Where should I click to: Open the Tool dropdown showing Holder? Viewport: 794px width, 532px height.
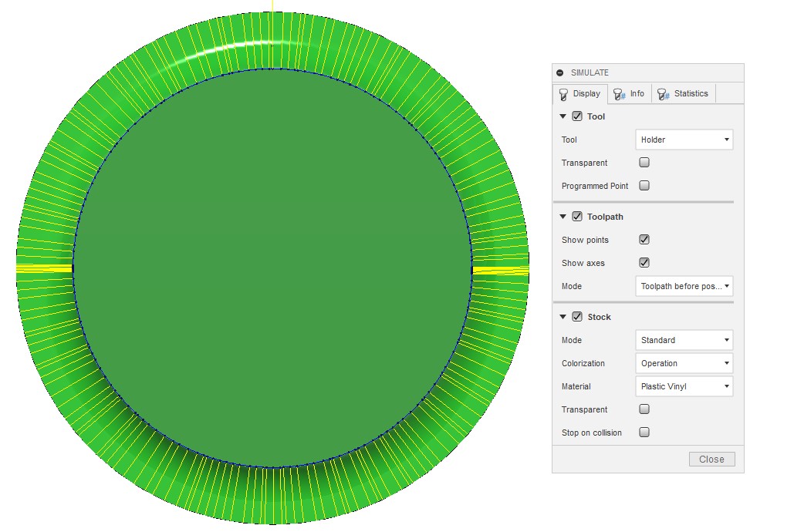tap(684, 140)
